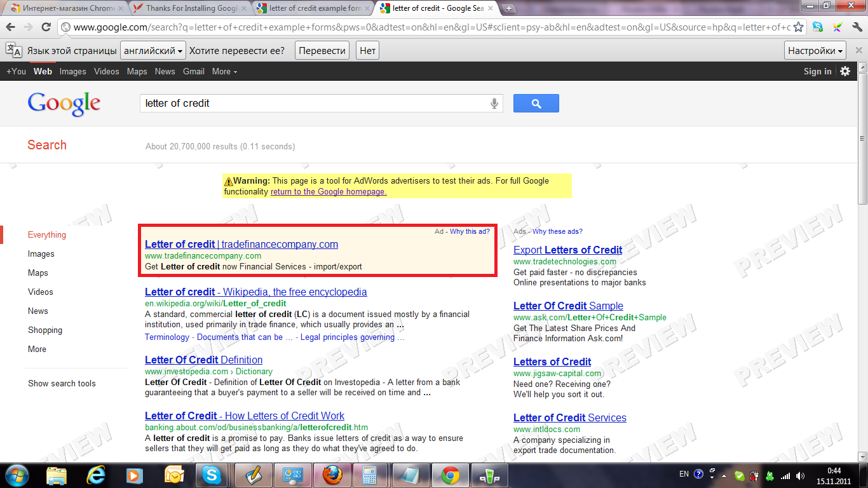868x488 pixels.
Task: Open 'Letter of Credit Services' ad
Action: pos(569,417)
